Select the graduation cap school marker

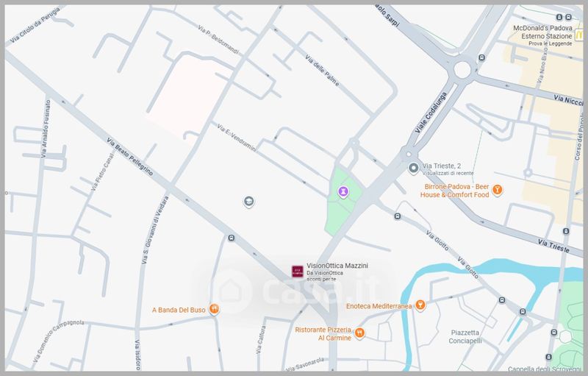click(x=248, y=202)
